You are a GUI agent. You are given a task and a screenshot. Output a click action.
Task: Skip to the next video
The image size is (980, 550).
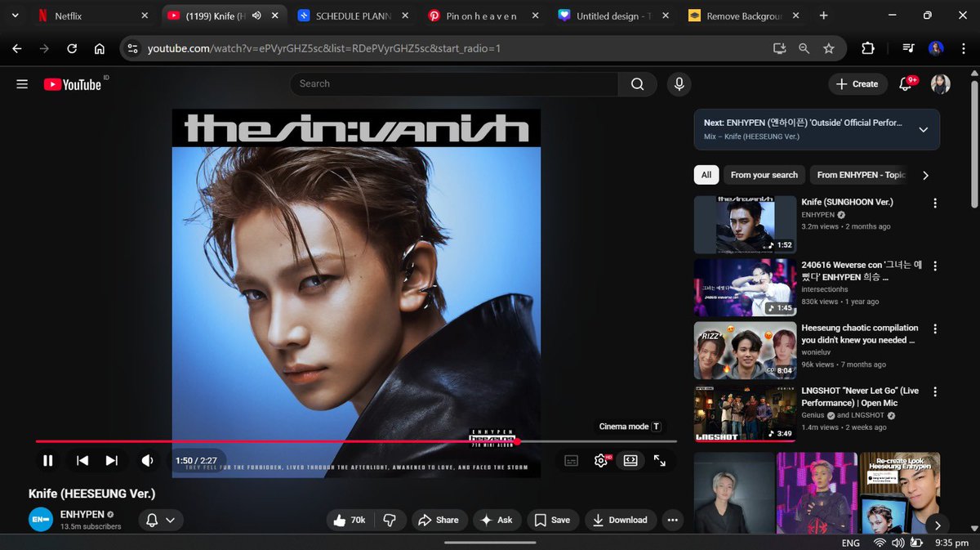(x=112, y=461)
